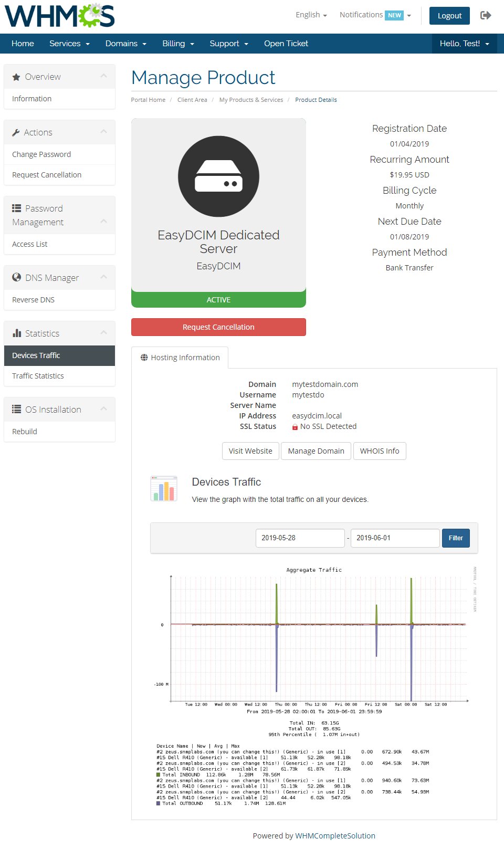The width and height of the screenshot is (504, 860).
Task: Click the mytestdomain.com domain text
Action: pyautogui.click(x=325, y=384)
